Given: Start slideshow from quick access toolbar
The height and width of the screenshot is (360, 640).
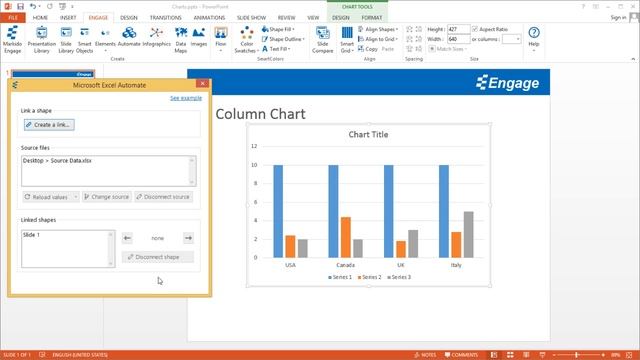Looking at the screenshot, I should pos(62,7).
